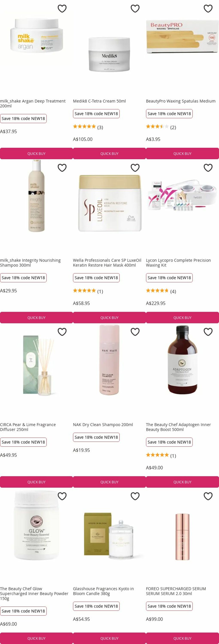
Task: Quick buy the Medik8 C-Tetra Cream
Action: 109,153
